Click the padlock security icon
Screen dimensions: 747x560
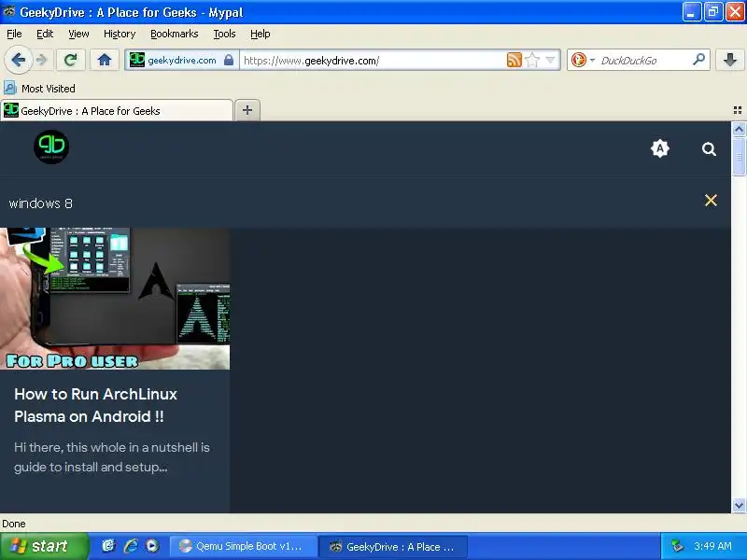tap(229, 60)
